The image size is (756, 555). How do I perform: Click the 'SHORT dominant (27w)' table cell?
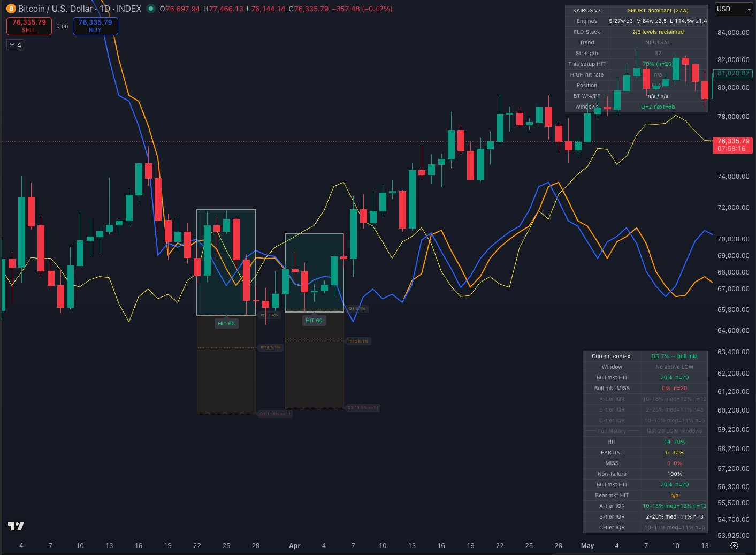(x=658, y=10)
